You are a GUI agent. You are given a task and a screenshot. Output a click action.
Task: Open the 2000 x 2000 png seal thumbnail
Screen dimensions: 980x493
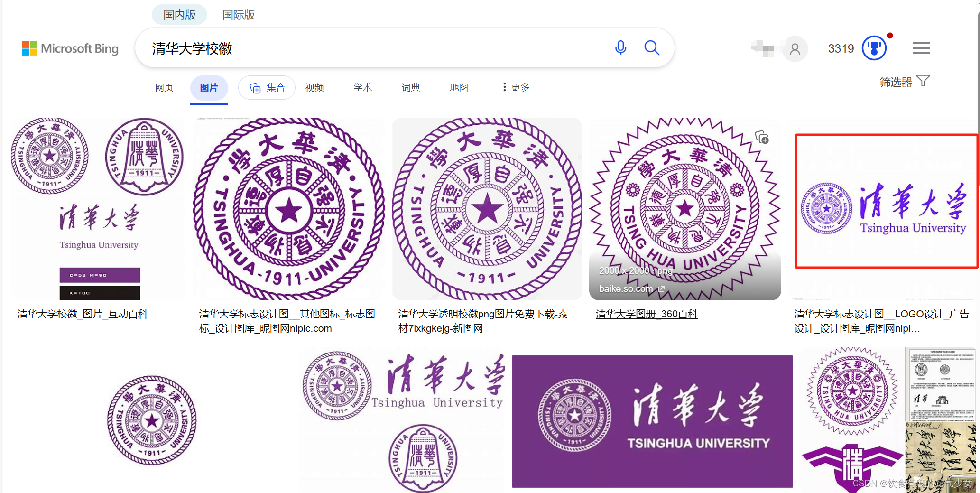pyautogui.click(x=685, y=209)
